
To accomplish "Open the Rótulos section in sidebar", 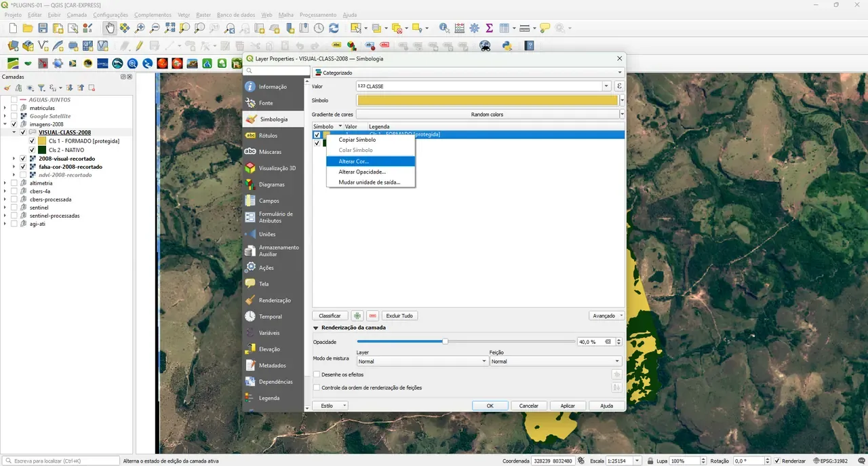I will (x=273, y=136).
